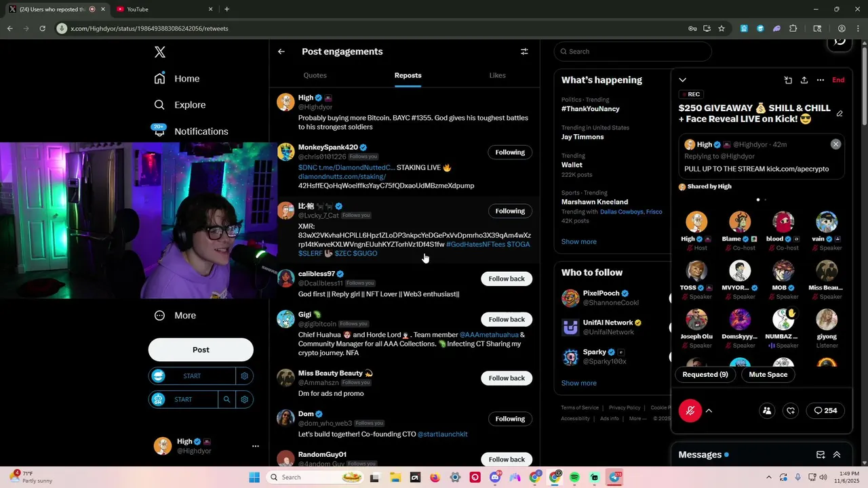Expand microphone options chevron
Image resolution: width=868 pixels, height=488 pixels.
(709, 411)
